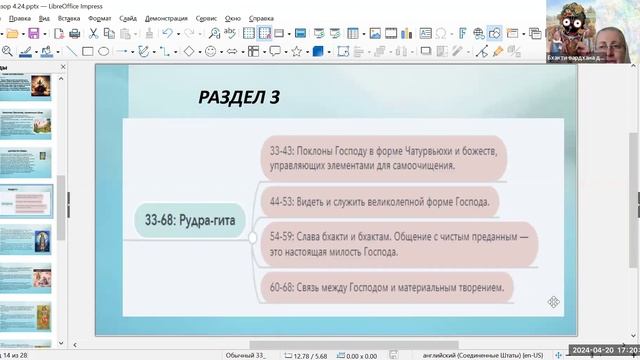
Task: Insert a chart
Action: click(x=407, y=33)
